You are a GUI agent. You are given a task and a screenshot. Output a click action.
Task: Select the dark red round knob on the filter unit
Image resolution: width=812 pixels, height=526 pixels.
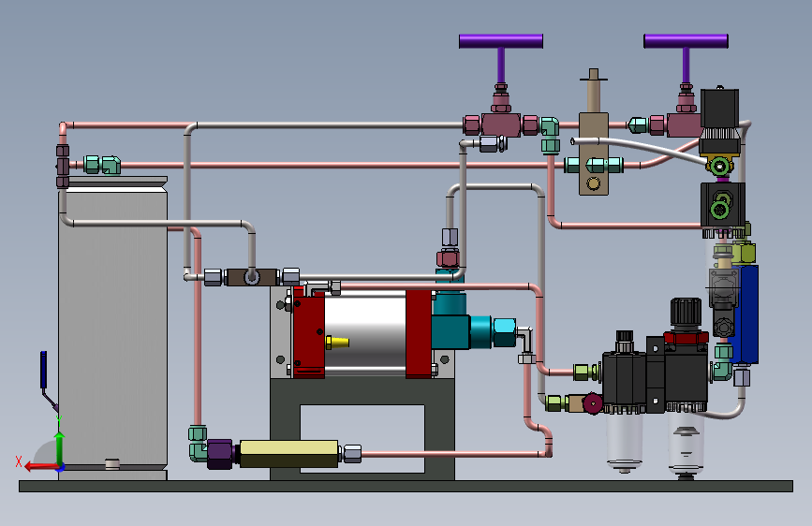click(593, 403)
